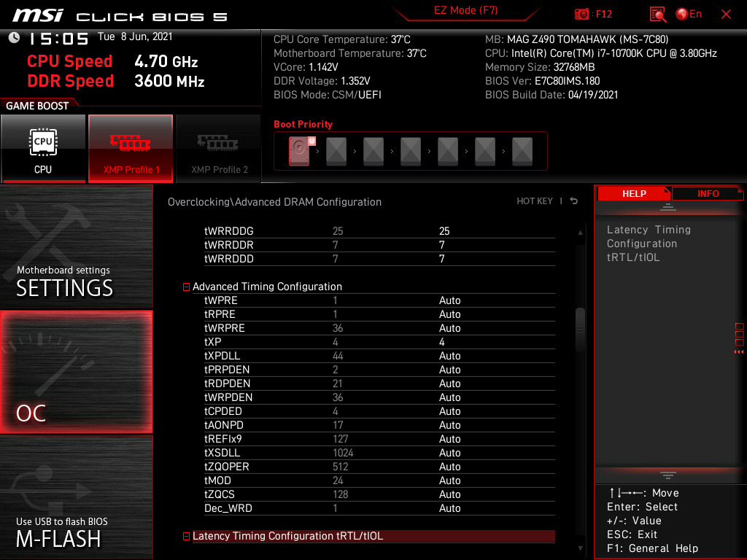The image size is (747, 560).
Task: Select the tPRPDEN setting row
Action: pyautogui.click(x=379, y=370)
